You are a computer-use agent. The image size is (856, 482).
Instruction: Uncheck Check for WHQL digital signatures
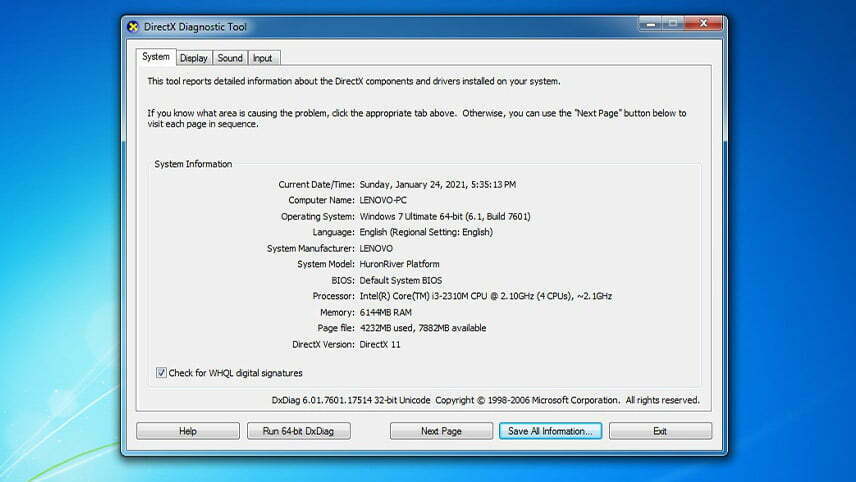(x=162, y=373)
